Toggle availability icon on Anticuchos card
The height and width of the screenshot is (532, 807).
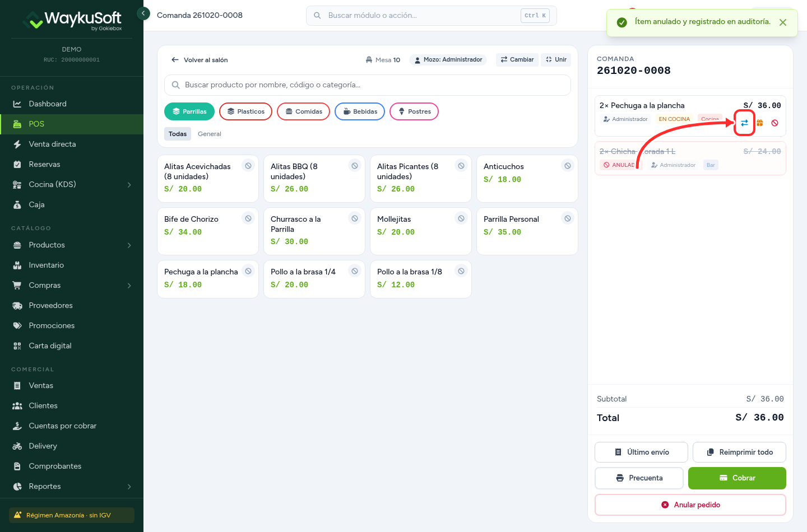(x=568, y=166)
